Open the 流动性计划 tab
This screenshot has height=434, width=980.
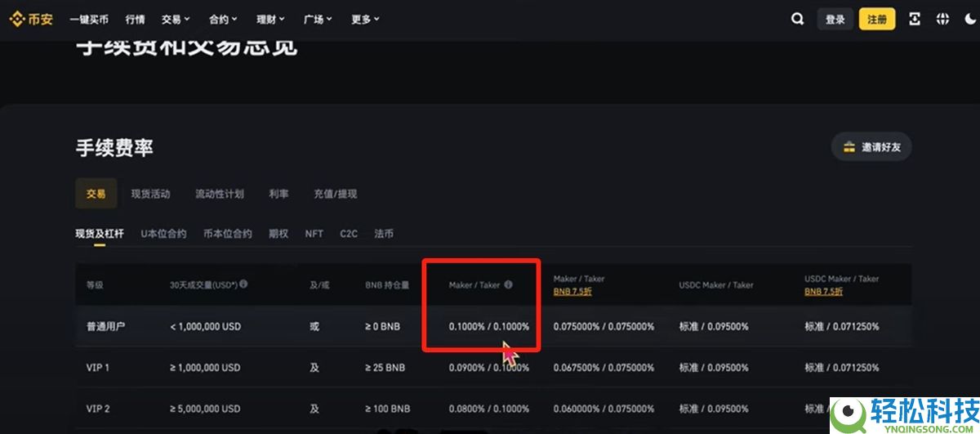tap(219, 194)
